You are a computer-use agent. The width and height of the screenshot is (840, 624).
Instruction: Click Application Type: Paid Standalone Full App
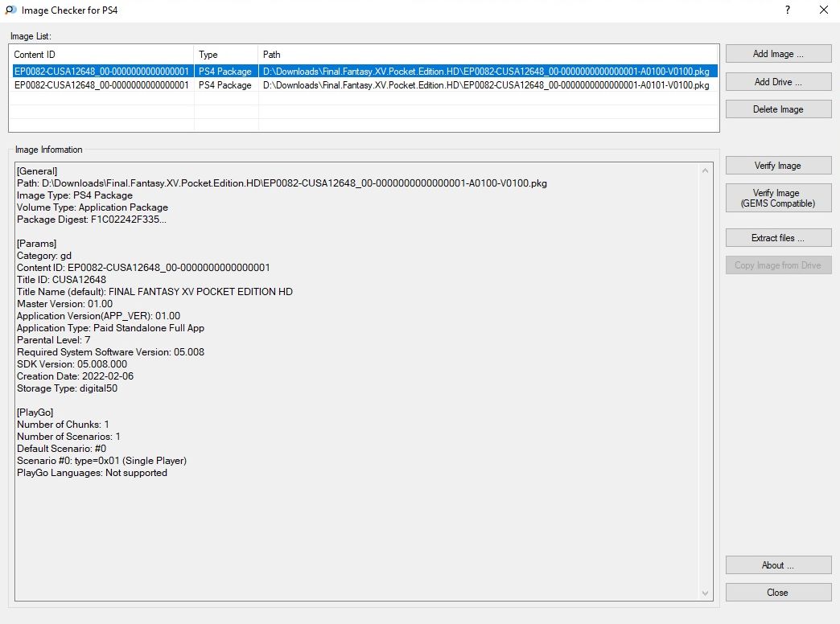[x=110, y=328]
